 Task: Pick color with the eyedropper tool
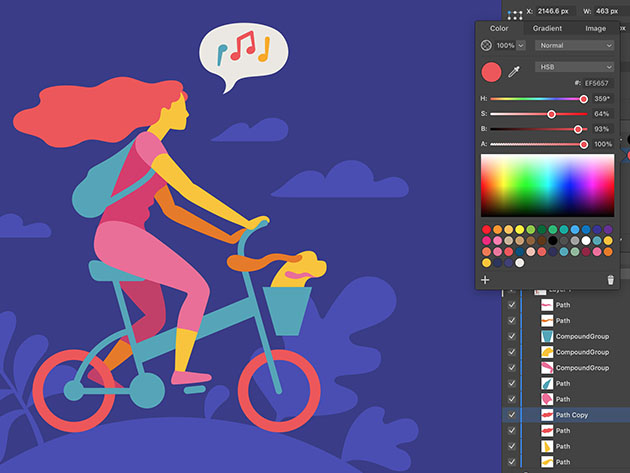pyautogui.click(x=514, y=72)
